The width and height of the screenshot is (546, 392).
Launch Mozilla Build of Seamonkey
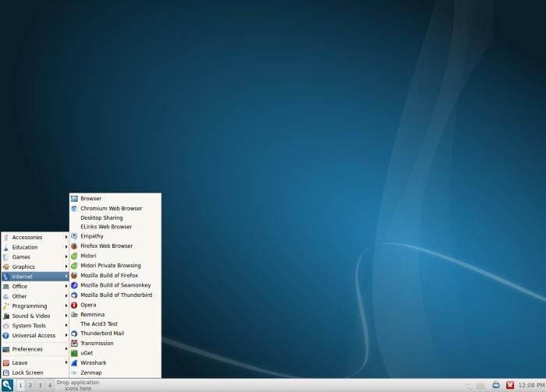tap(115, 285)
